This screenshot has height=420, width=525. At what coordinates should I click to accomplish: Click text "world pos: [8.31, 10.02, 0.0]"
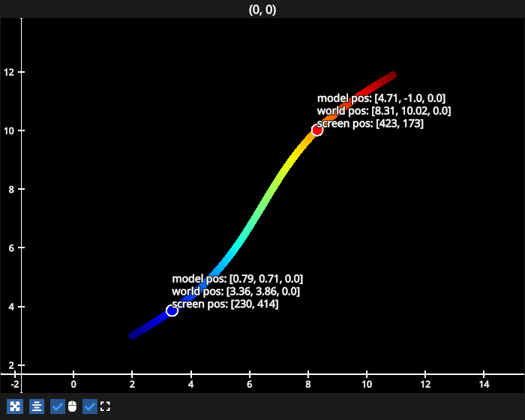coord(384,111)
